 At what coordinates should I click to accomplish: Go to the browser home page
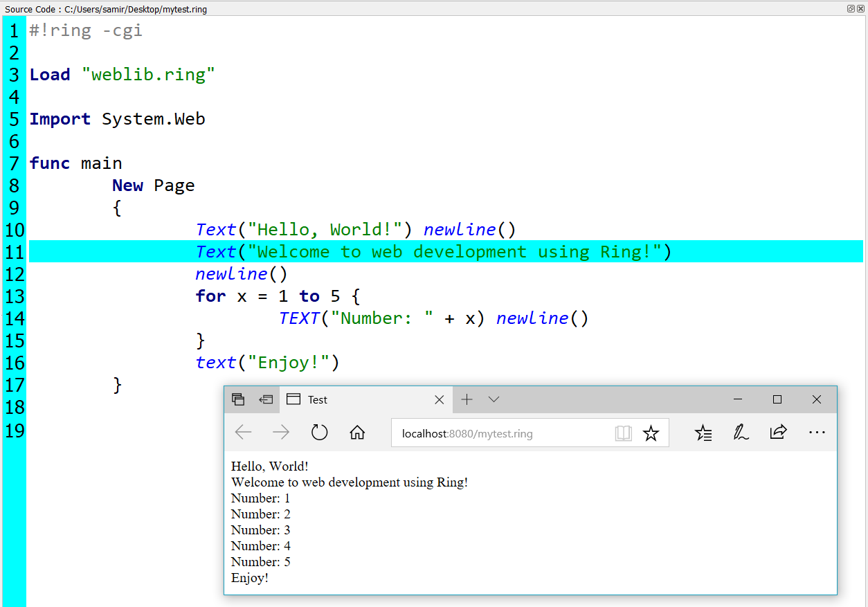coord(357,432)
